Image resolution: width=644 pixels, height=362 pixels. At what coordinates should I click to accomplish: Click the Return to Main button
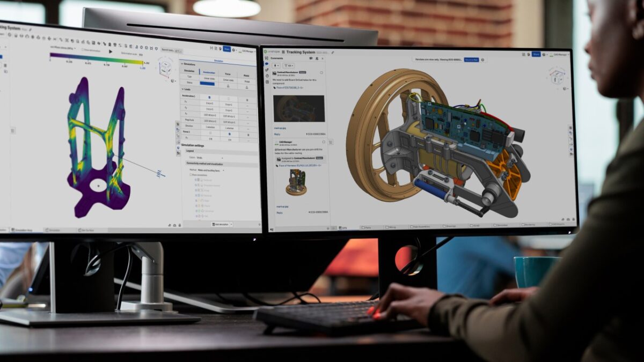click(x=471, y=60)
